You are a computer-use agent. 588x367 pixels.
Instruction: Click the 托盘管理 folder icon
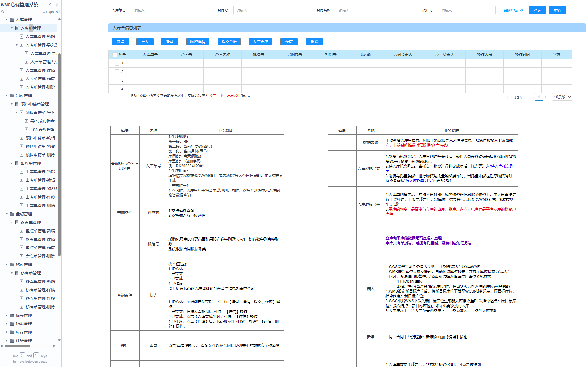click(x=12, y=324)
